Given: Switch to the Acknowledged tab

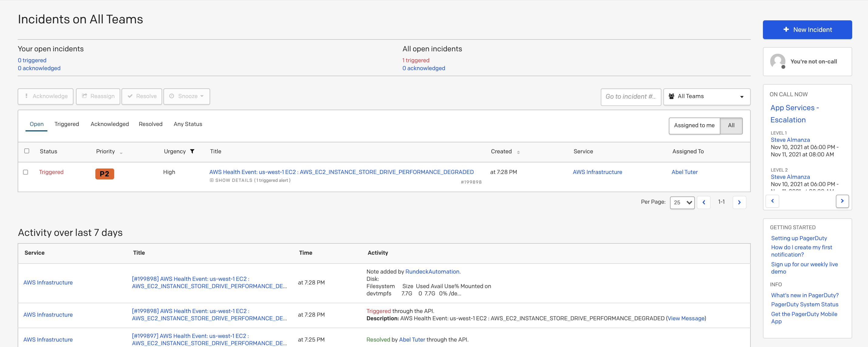Looking at the screenshot, I should (x=110, y=124).
